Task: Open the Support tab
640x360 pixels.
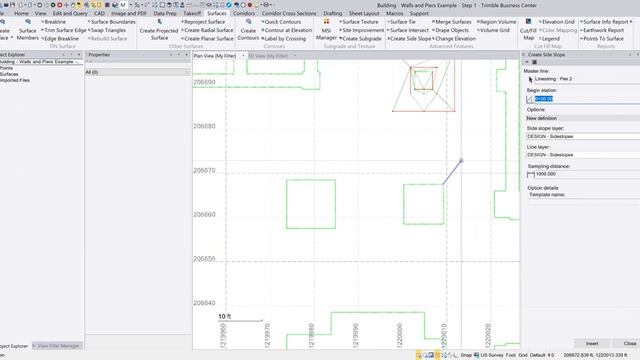Action: [419, 13]
